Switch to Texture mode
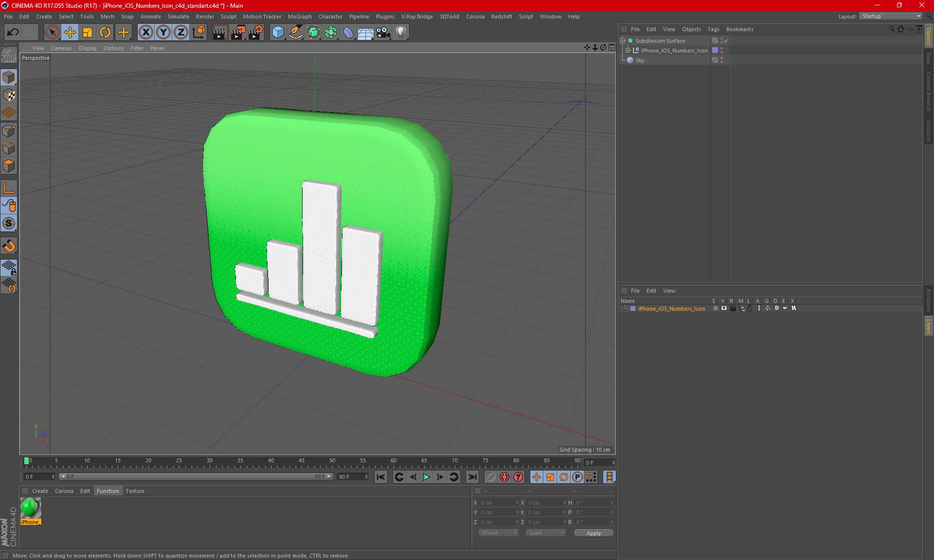 (x=9, y=95)
